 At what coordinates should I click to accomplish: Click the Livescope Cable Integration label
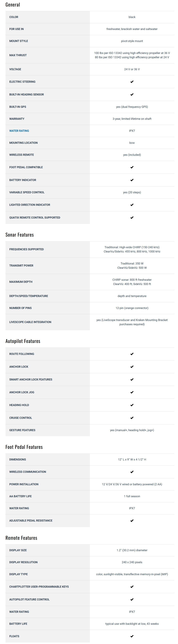point(30,322)
